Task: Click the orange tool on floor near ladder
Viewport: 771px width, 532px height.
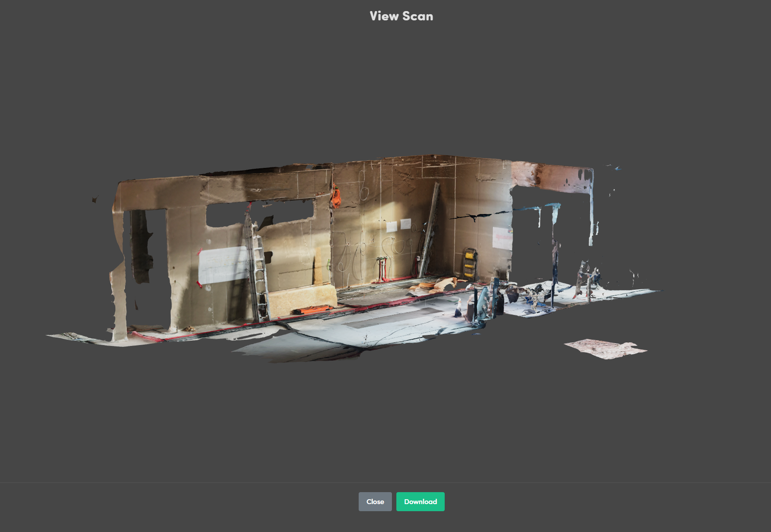Action: [x=313, y=309]
